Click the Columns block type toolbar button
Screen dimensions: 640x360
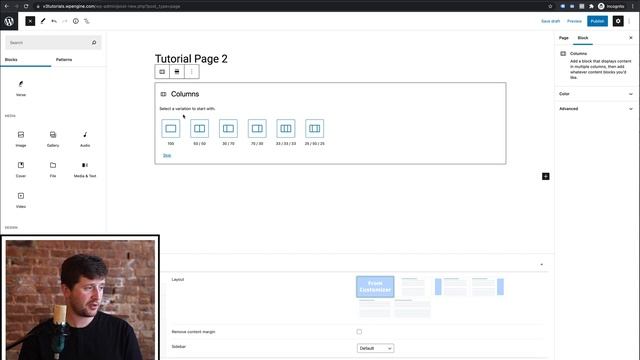click(x=162, y=72)
